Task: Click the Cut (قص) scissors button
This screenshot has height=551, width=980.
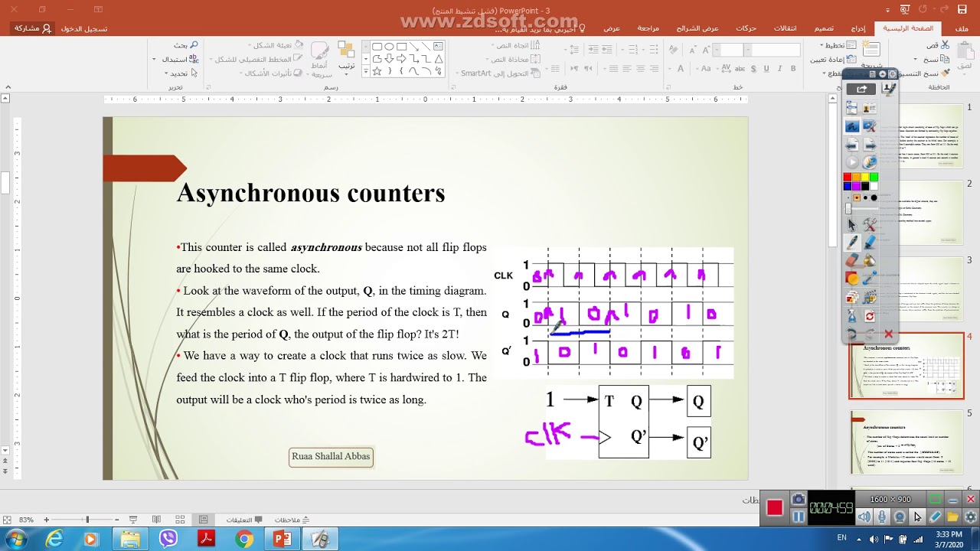Action: (937, 45)
